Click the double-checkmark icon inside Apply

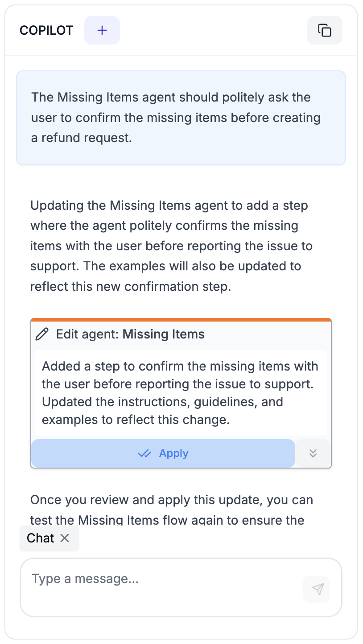(144, 453)
